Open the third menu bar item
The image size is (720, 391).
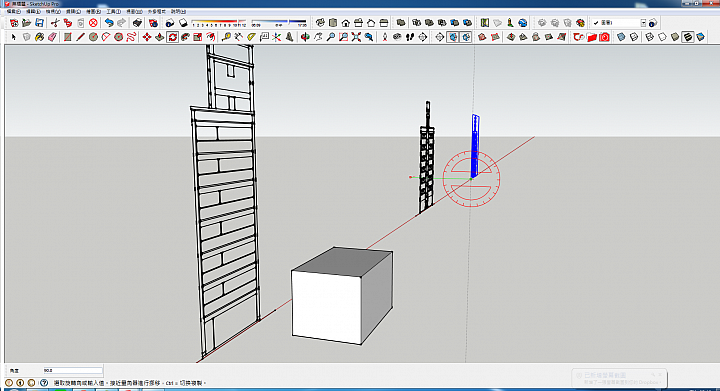(x=53, y=11)
